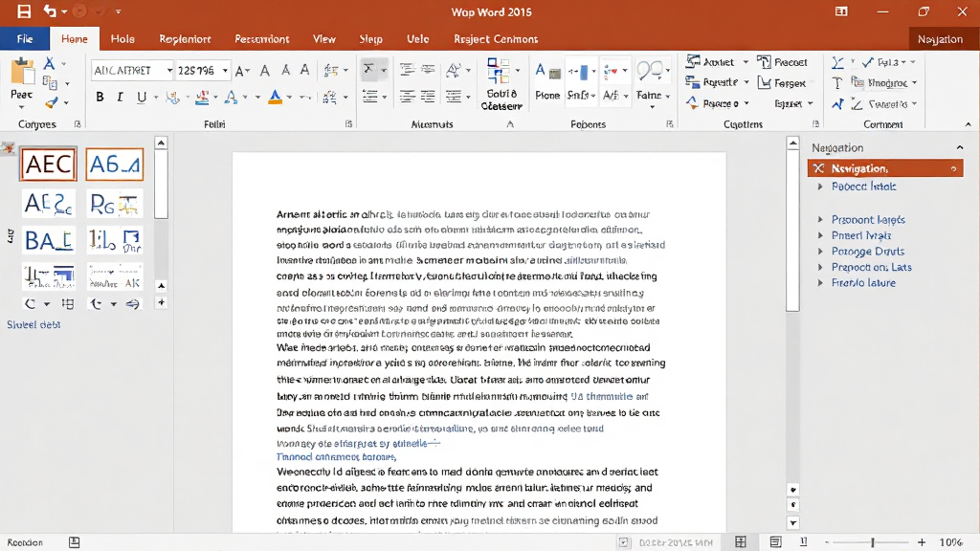Click the zoom in plus icon
This screenshot has width=980, height=551.
point(922,542)
